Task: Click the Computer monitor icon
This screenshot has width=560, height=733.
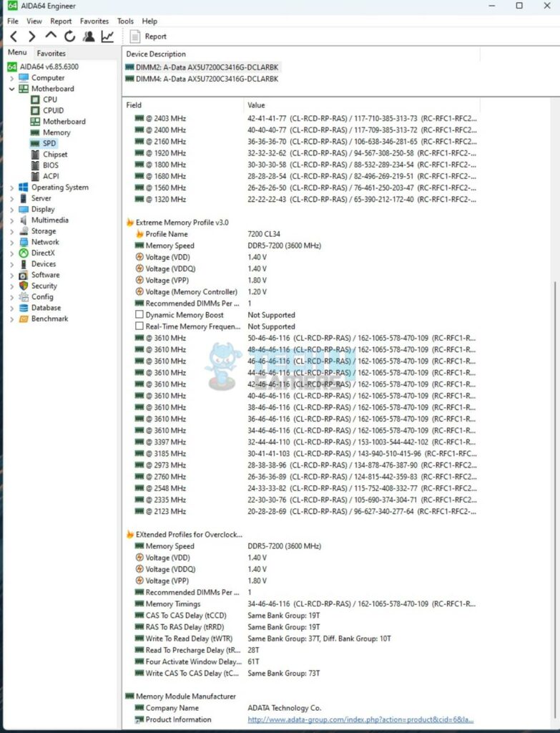Action: (x=24, y=77)
